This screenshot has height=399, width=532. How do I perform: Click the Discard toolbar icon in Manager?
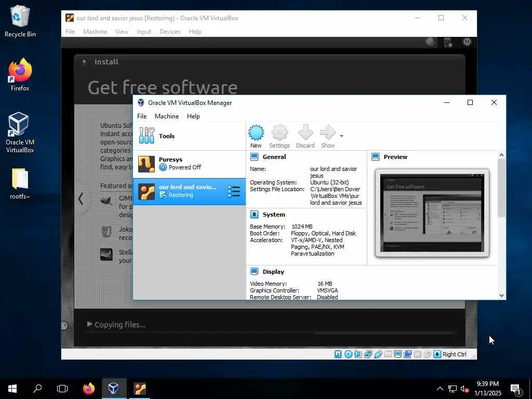coord(305,137)
